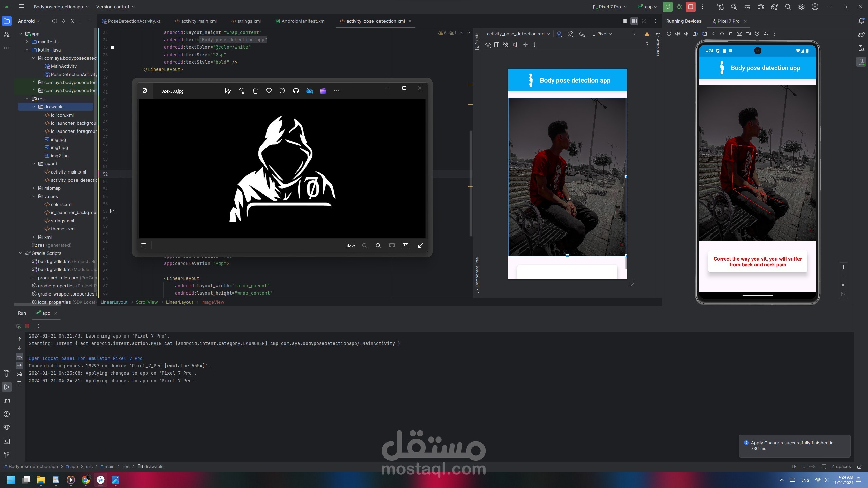The image size is (868, 488).
Task: Toggle night mode in design toolbar
Action: point(582,34)
